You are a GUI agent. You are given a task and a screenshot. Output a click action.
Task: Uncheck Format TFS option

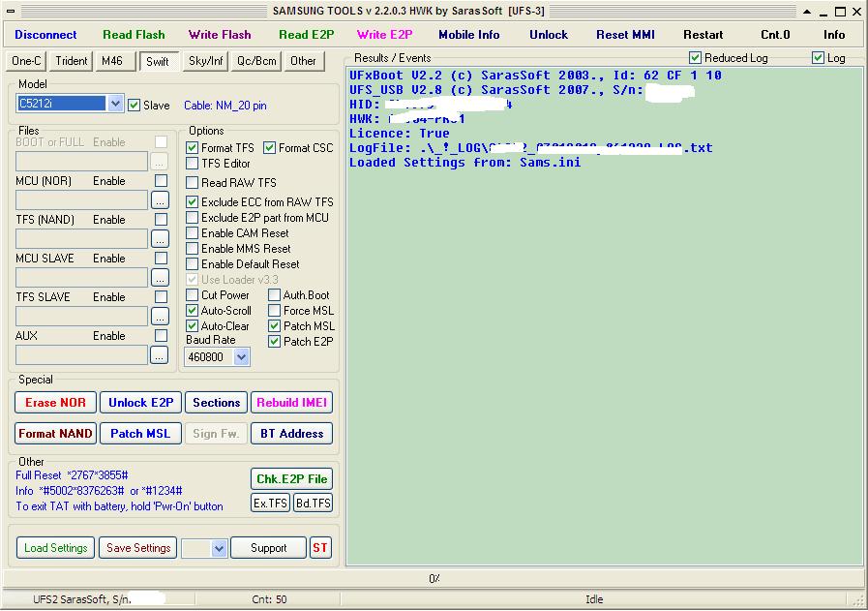pos(193,148)
